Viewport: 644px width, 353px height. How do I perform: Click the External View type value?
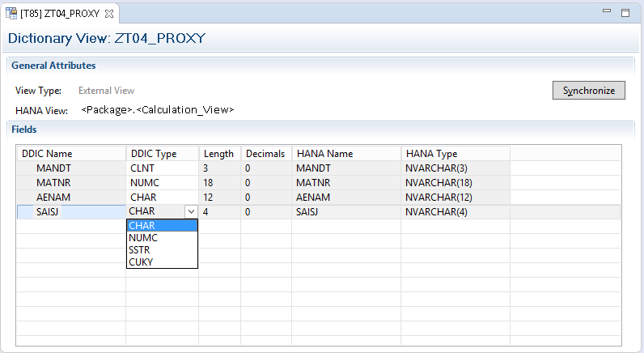(106, 91)
